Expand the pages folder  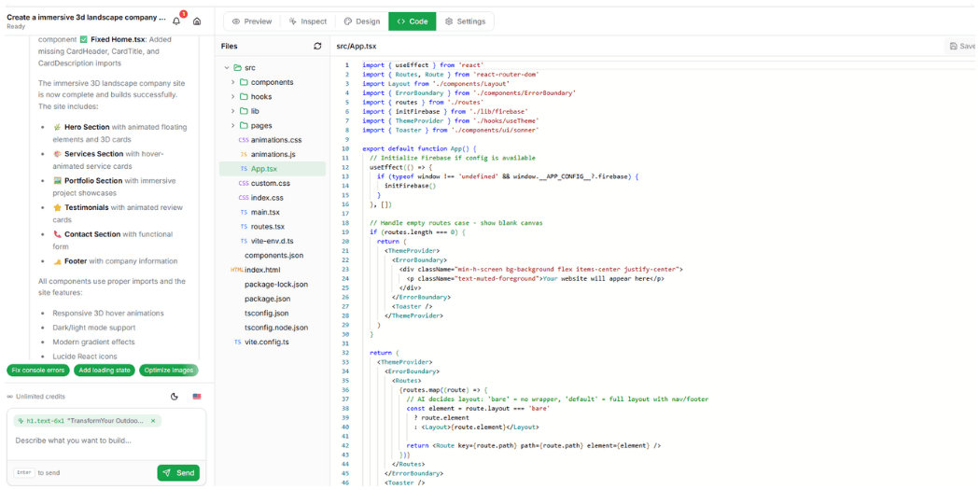(x=232, y=125)
